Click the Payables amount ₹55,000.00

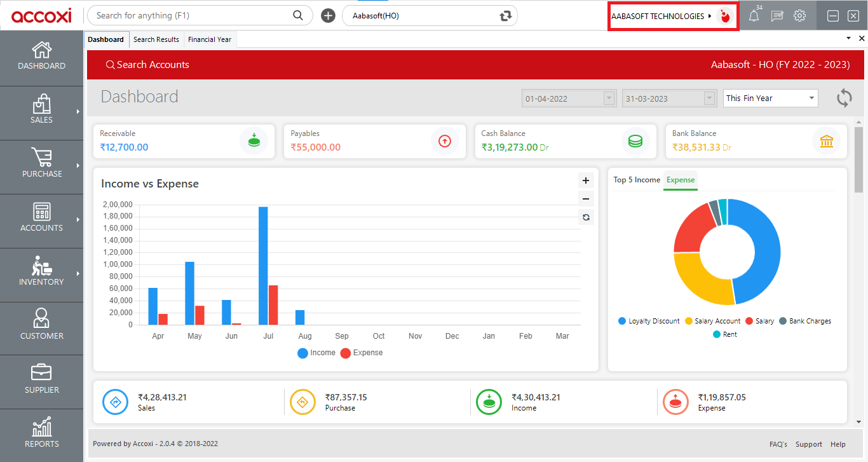tap(316, 147)
